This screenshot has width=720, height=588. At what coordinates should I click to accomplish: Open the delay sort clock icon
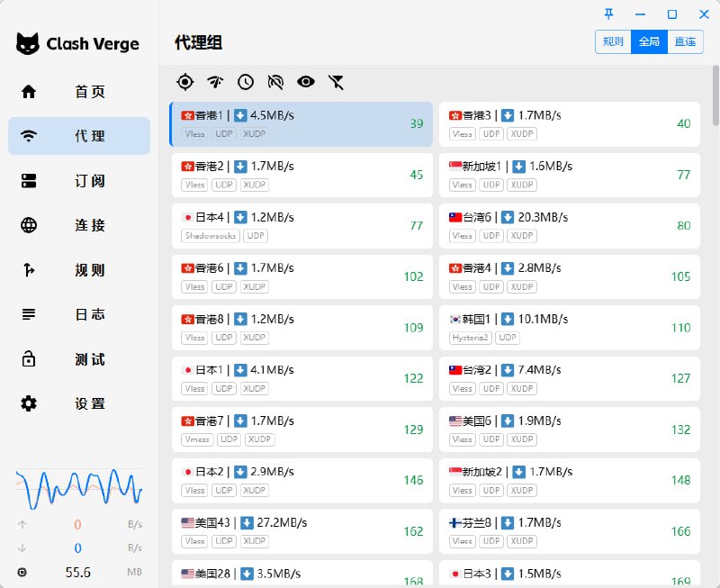245,82
